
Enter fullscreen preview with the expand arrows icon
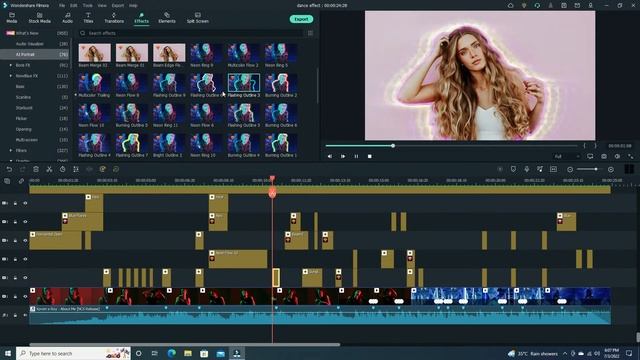coord(631,156)
